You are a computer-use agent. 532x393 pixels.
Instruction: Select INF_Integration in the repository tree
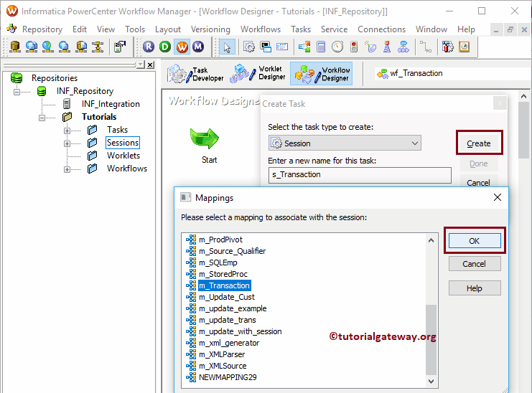111,104
